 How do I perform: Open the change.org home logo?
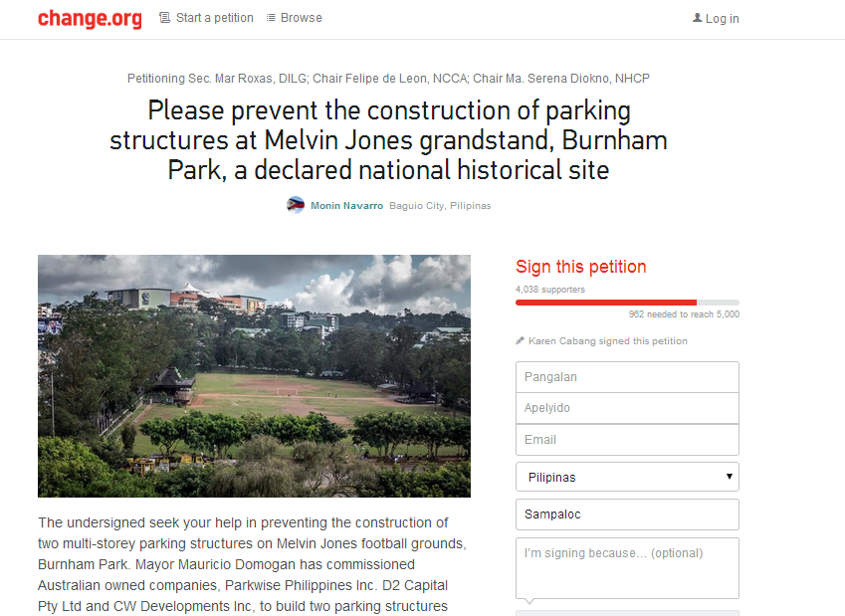pos(90,19)
